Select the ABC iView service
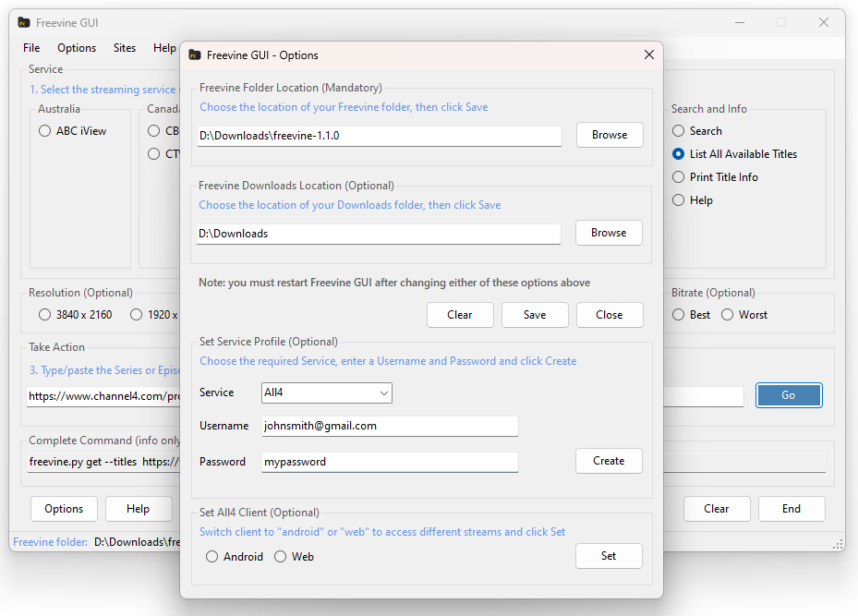The height and width of the screenshot is (616, 858). click(45, 131)
